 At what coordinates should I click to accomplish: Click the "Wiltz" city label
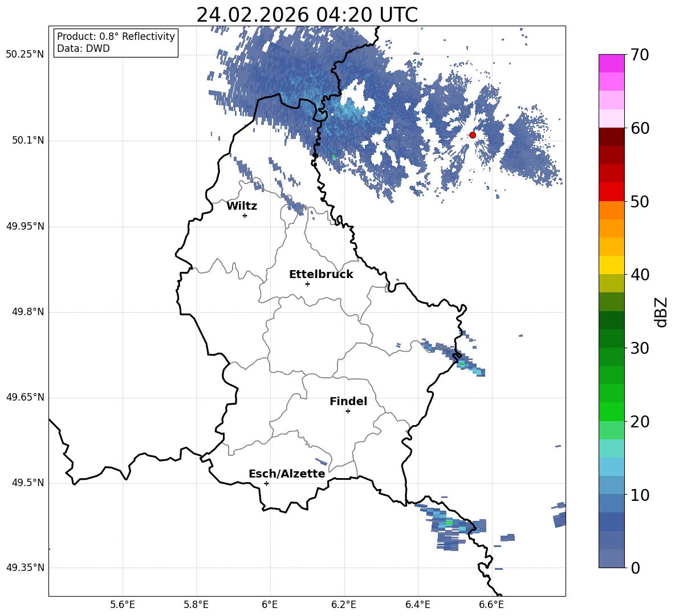pyautogui.click(x=242, y=206)
